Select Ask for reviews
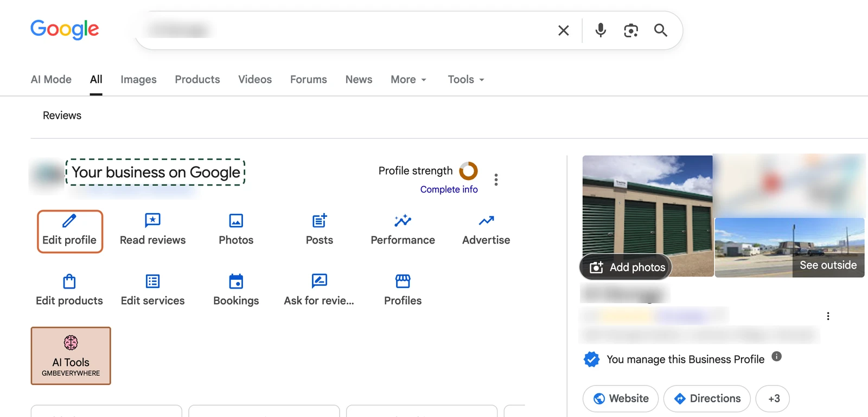The width and height of the screenshot is (868, 417). point(319,291)
